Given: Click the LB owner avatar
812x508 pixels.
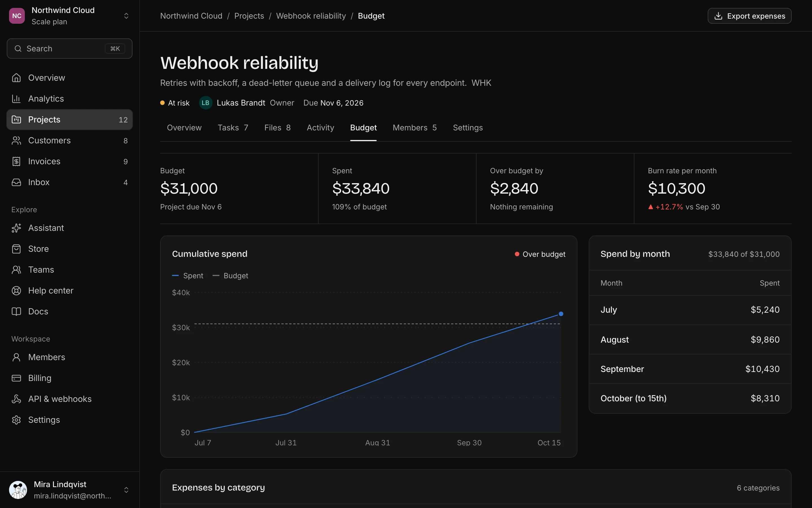Looking at the screenshot, I should (x=205, y=103).
